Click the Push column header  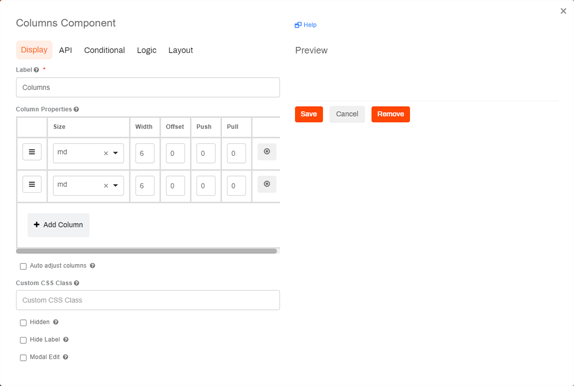point(204,127)
